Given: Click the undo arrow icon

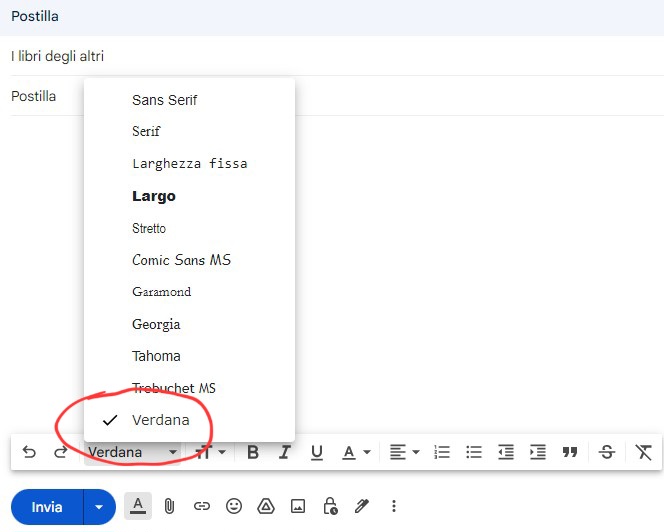Looking at the screenshot, I should (x=29, y=453).
